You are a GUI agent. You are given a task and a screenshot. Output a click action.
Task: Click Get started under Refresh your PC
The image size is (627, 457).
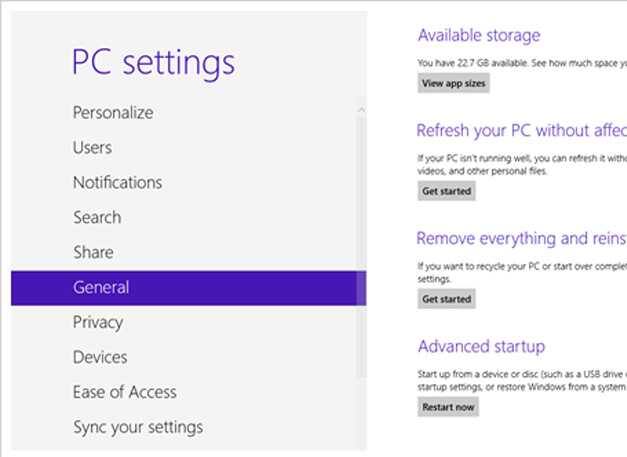(446, 191)
